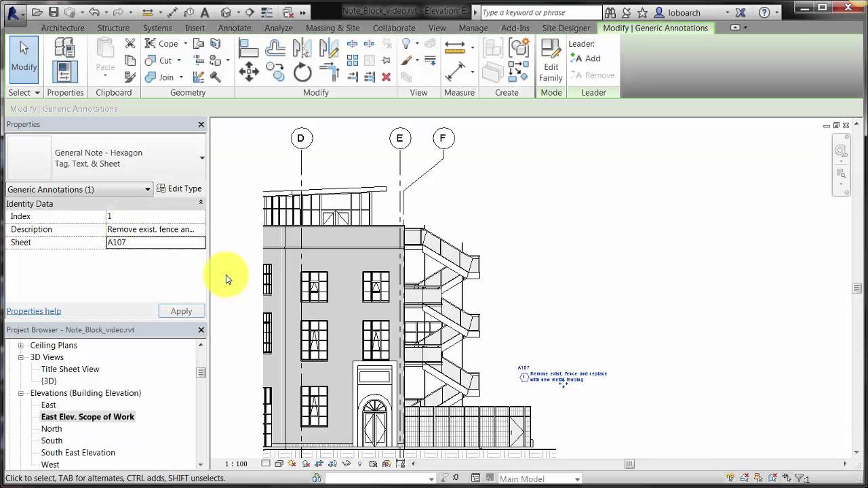Collapse the Identity Data section
Viewport: 868px width, 488px height.
pyautogui.click(x=201, y=203)
